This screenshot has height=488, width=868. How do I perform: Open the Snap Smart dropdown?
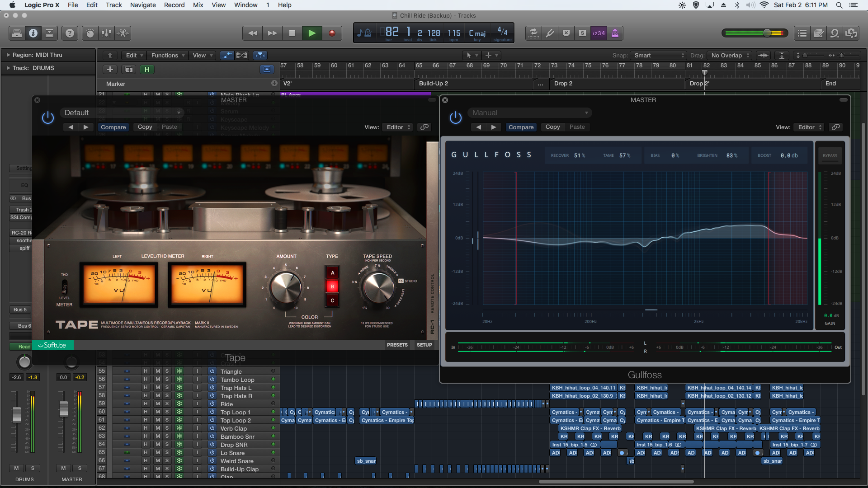coord(659,55)
